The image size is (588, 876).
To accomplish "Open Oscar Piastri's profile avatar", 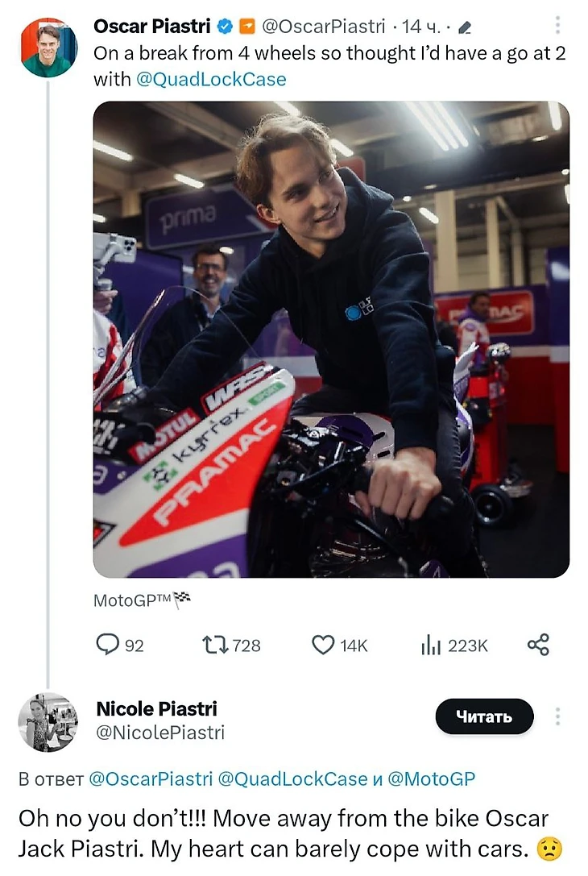I will [x=49, y=48].
